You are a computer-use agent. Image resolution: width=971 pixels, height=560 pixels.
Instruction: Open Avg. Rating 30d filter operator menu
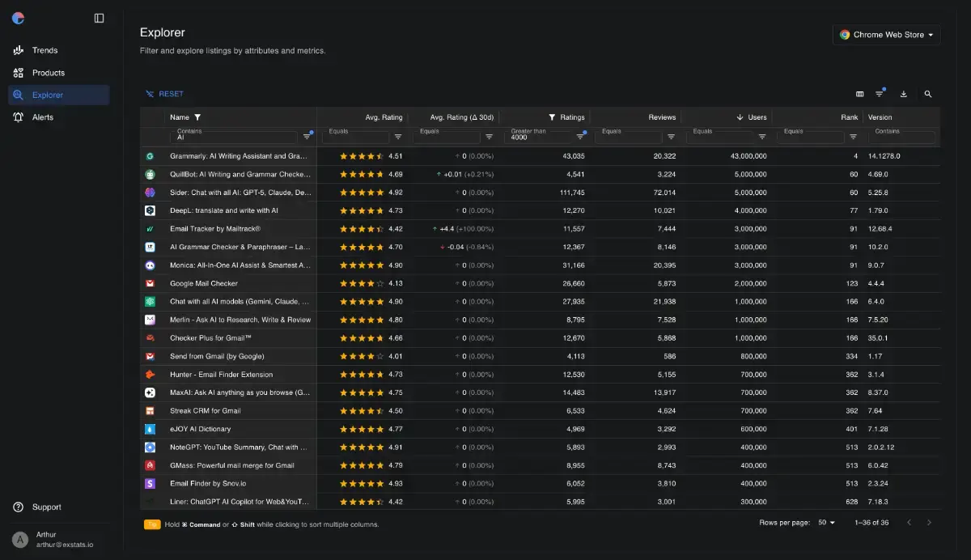pyautogui.click(x=489, y=137)
